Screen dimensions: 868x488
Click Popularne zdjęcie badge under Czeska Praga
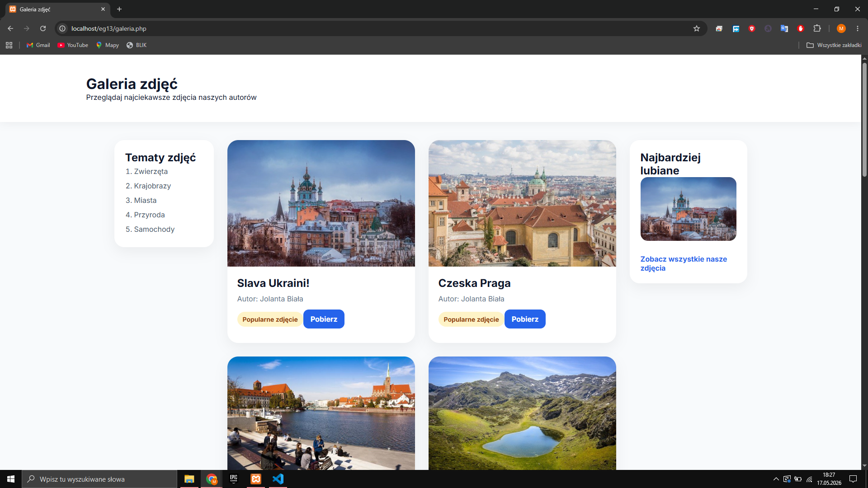[471, 319]
